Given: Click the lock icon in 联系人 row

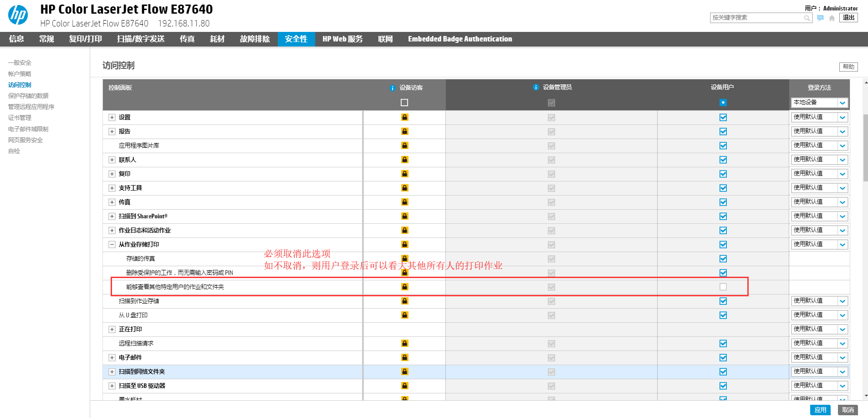Looking at the screenshot, I should [x=404, y=160].
